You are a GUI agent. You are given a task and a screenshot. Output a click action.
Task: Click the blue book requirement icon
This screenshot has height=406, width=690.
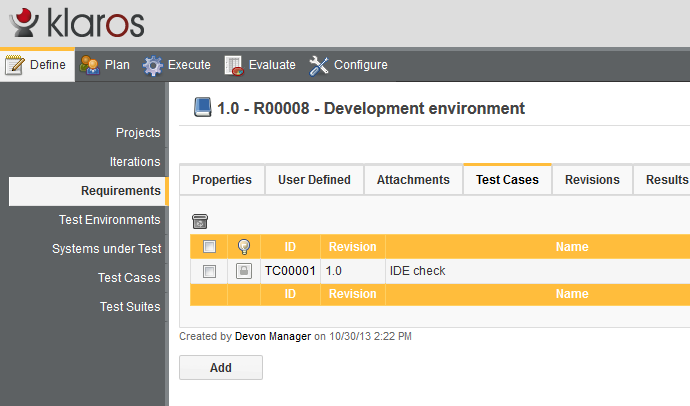tap(202, 107)
